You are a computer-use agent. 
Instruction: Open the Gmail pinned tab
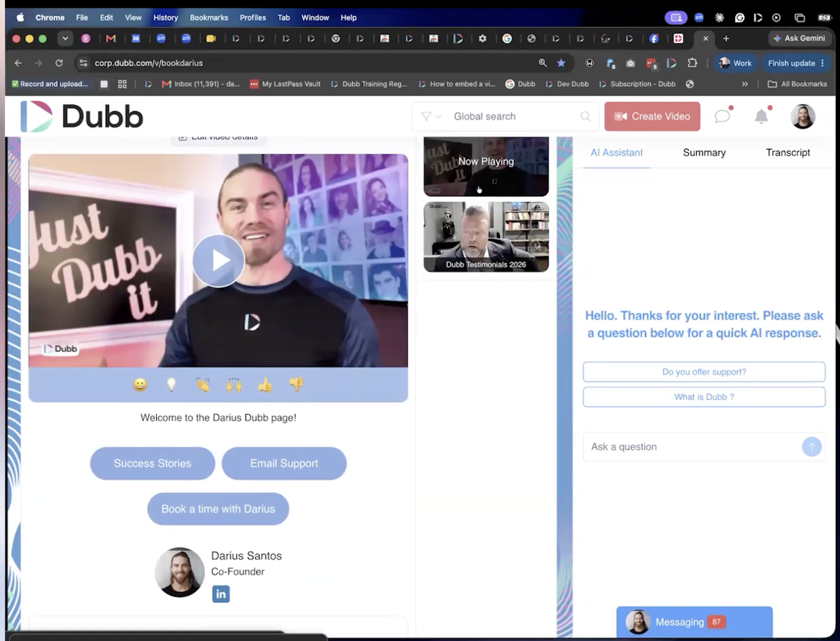111,38
